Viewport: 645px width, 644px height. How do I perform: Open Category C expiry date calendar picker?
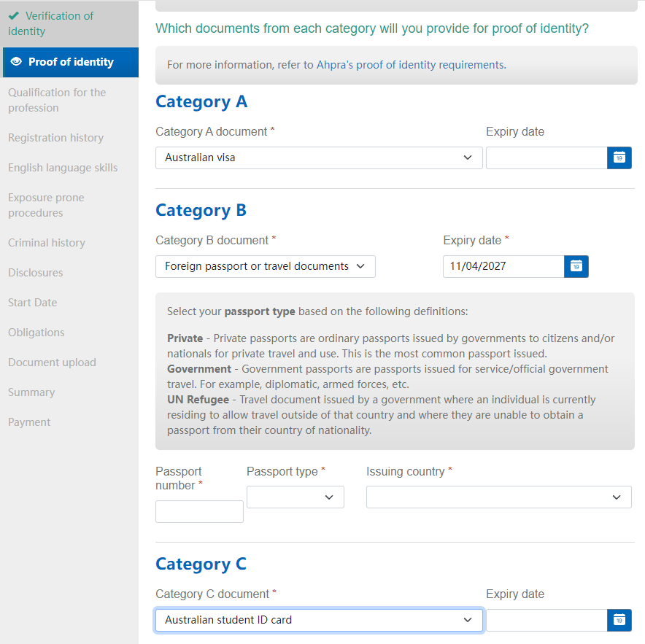(619, 620)
